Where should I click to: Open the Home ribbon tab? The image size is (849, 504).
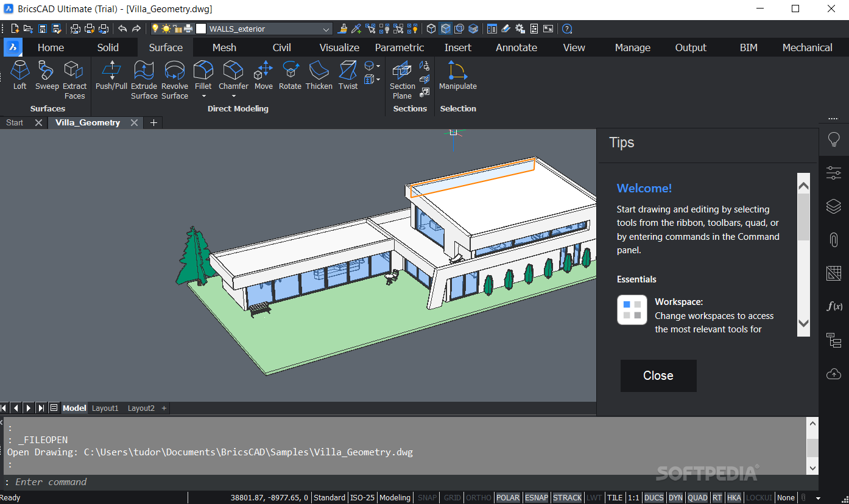[51, 47]
